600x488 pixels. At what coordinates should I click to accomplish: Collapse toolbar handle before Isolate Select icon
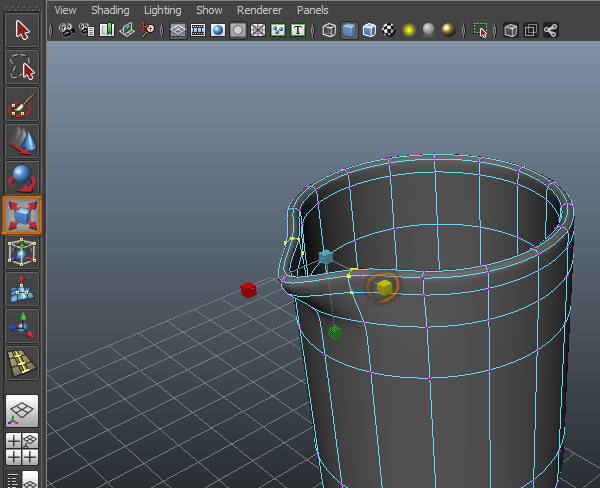coord(464,30)
